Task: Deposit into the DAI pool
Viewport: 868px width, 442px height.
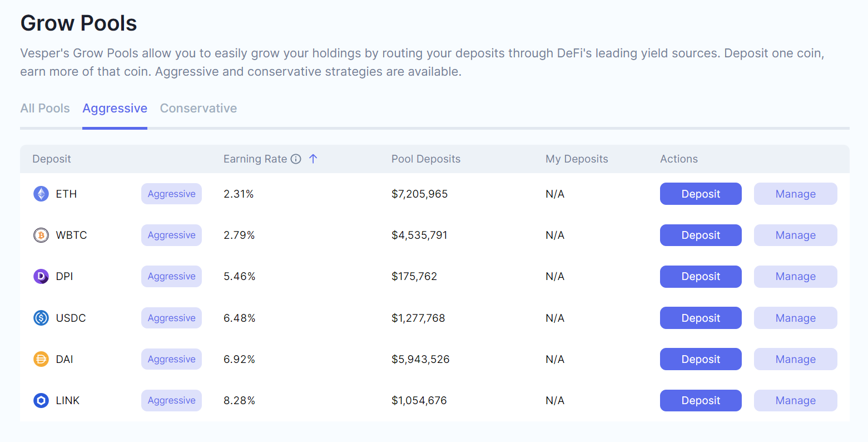Action: 701,359
